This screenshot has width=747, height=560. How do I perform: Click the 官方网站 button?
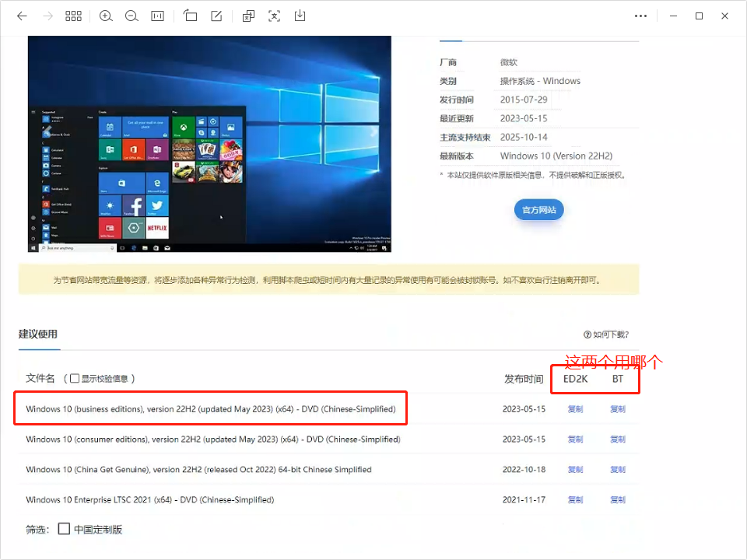tap(538, 210)
